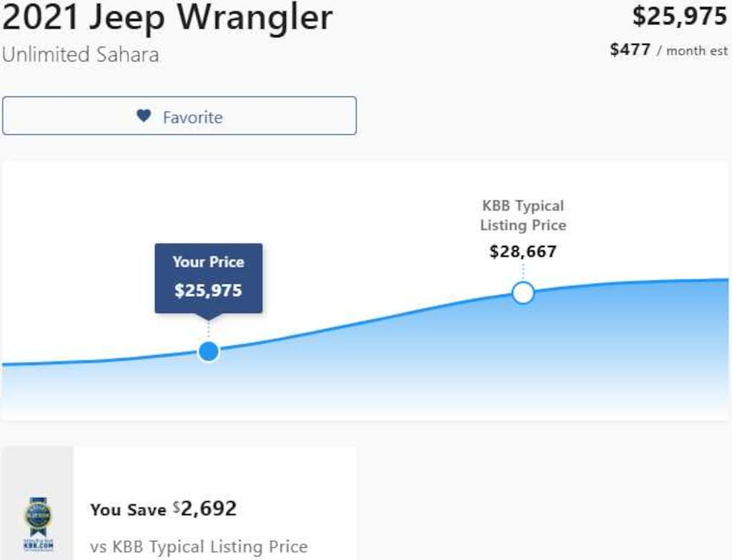Open the vs KBB Typical Listing Price link

[199, 546]
